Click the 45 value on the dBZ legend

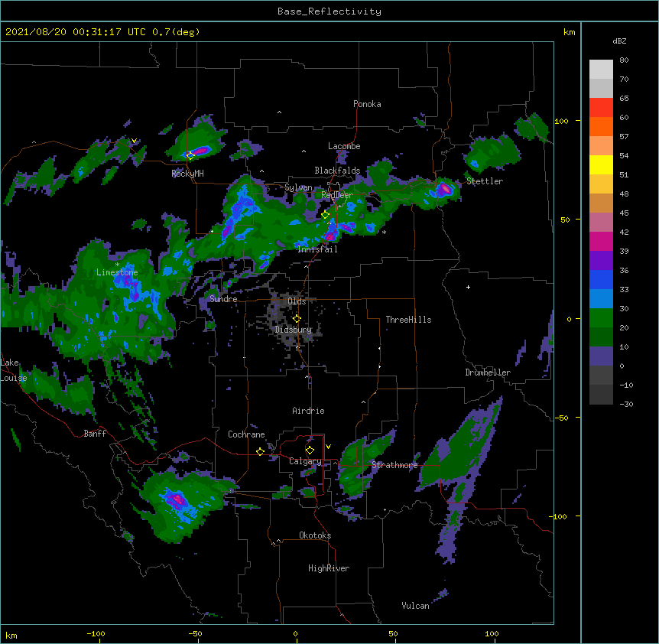(x=624, y=213)
